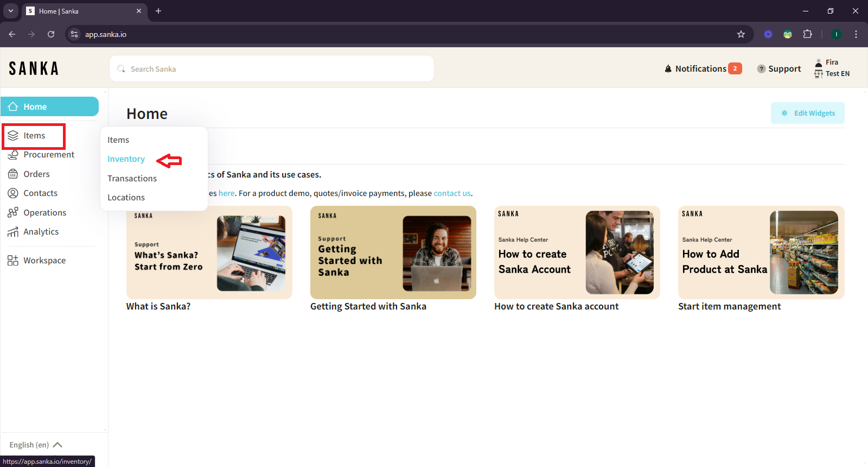Open the Fira user profile menu
868x467 pixels.
point(832,68)
